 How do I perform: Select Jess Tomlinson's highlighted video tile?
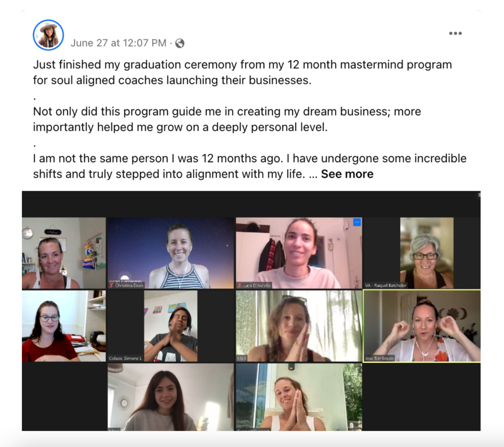pyautogui.click(x=422, y=326)
